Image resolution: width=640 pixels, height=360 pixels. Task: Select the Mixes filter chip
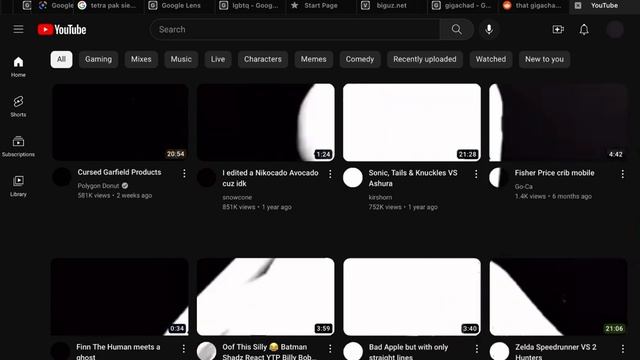[x=141, y=59]
